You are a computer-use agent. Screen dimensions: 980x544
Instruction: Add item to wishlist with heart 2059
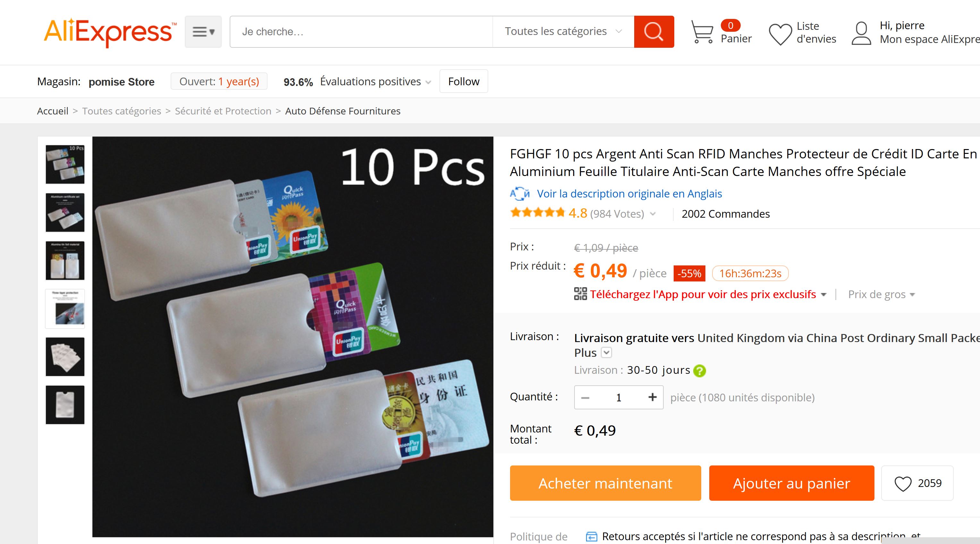[x=917, y=483]
